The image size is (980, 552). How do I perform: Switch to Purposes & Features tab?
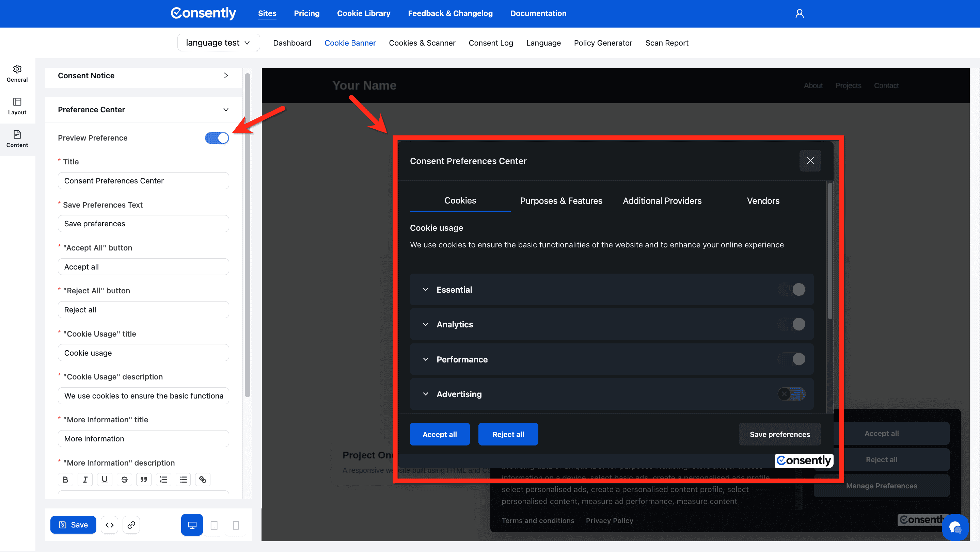(561, 201)
